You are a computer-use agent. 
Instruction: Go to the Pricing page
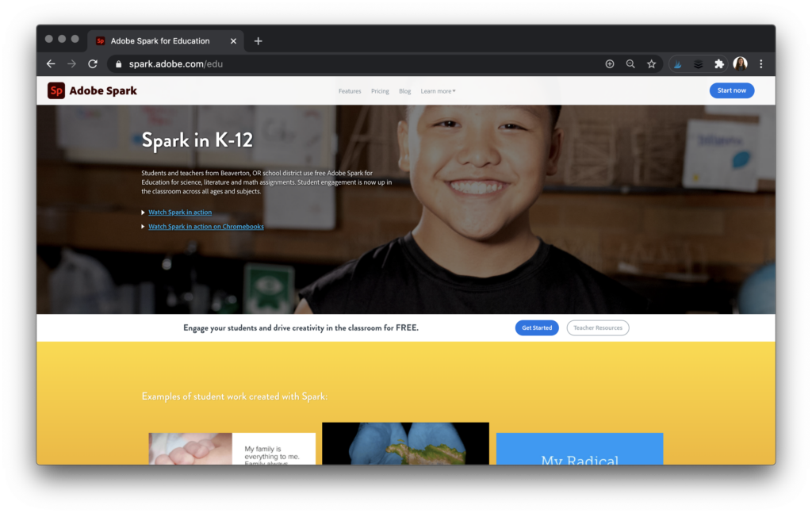pyautogui.click(x=380, y=91)
